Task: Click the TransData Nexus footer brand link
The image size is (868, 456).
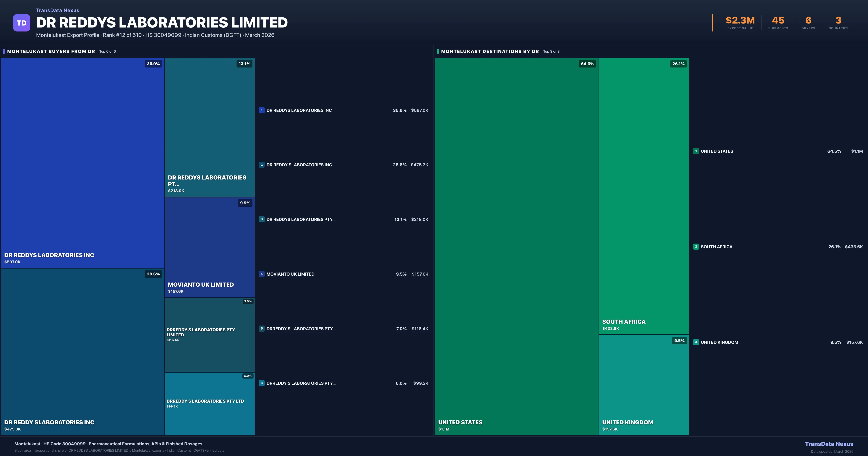Action: pyautogui.click(x=829, y=444)
